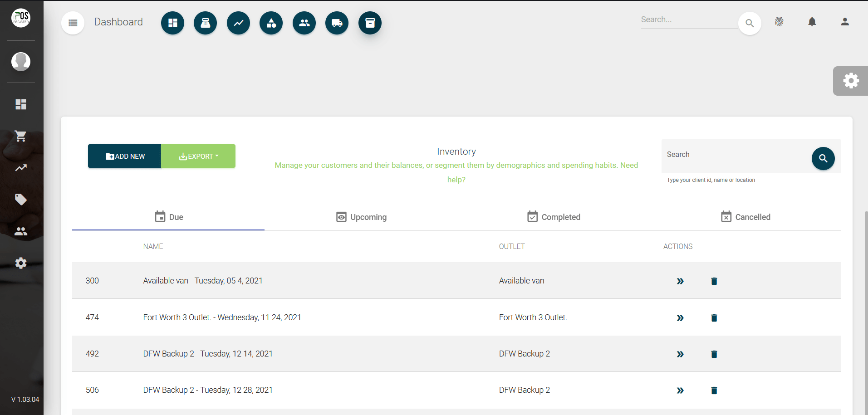The image size is (868, 415).
Task: Click the delivery truck icon in toolbar
Action: (337, 23)
